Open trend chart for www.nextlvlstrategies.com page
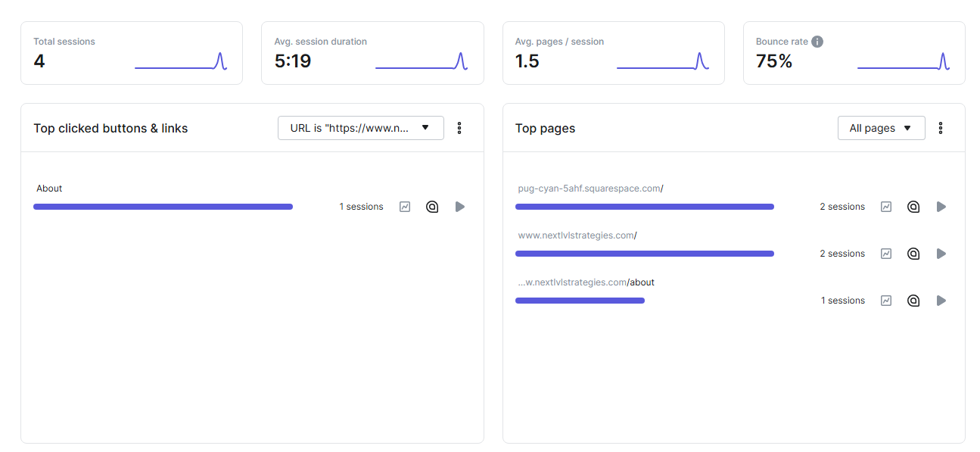Screen dimensions: 980x452 coord(886,254)
